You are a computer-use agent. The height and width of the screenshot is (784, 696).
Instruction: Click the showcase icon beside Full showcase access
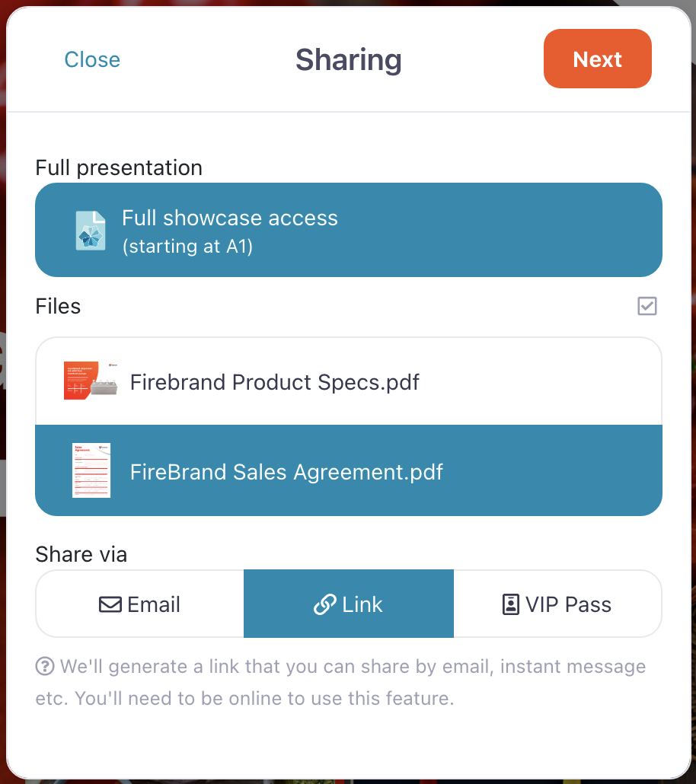pos(91,230)
